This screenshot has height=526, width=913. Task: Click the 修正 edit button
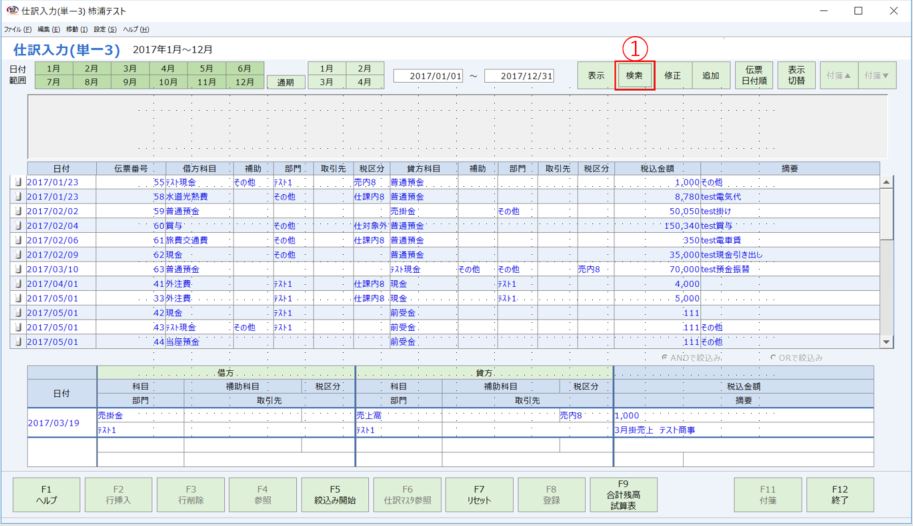tap(673, 75)
